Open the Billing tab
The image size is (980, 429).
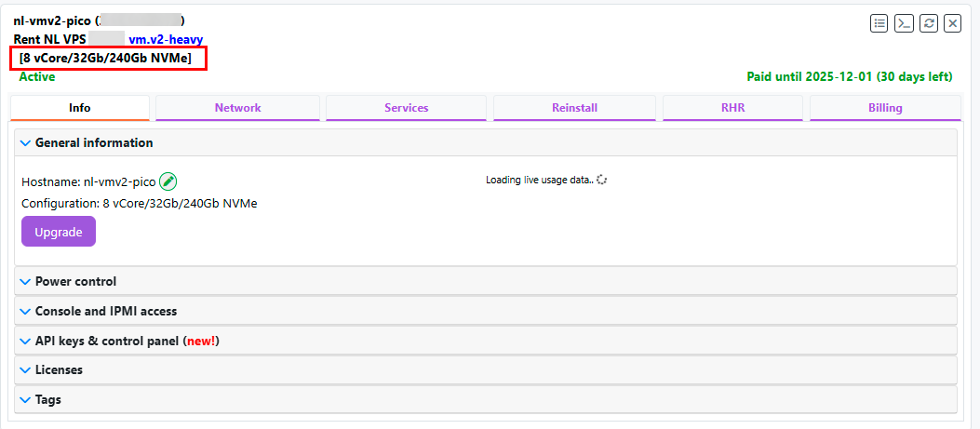click(x=885, y=108)
